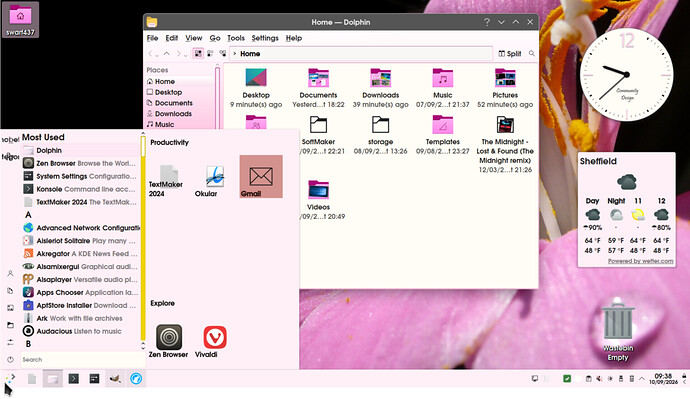Select Home in Places panel
This screenshot has height=399, width=690.
pyautogui.click(x=180, y=81)
